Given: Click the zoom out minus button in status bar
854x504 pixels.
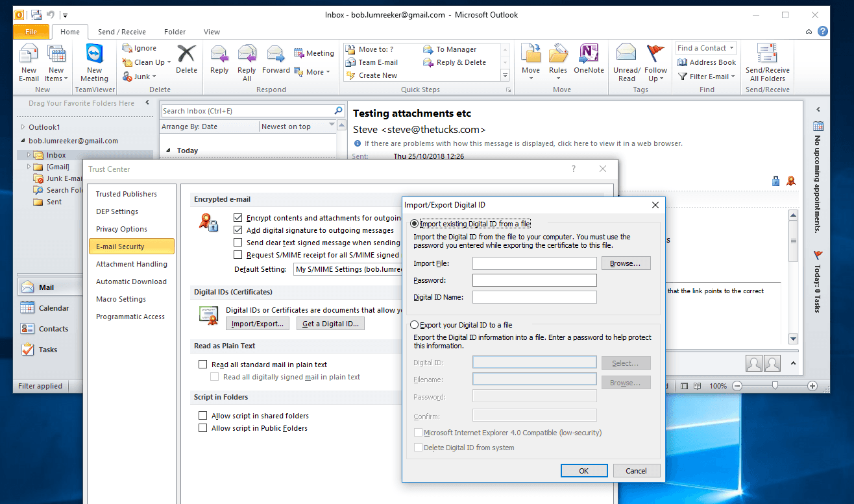Looking at the screenshot, I should click(x=736, y=386).
